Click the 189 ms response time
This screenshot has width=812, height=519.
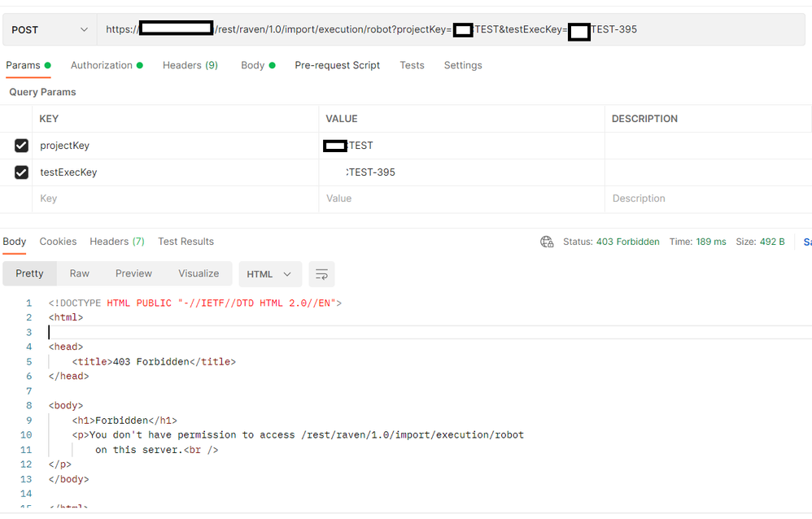[x=711, y=242]
